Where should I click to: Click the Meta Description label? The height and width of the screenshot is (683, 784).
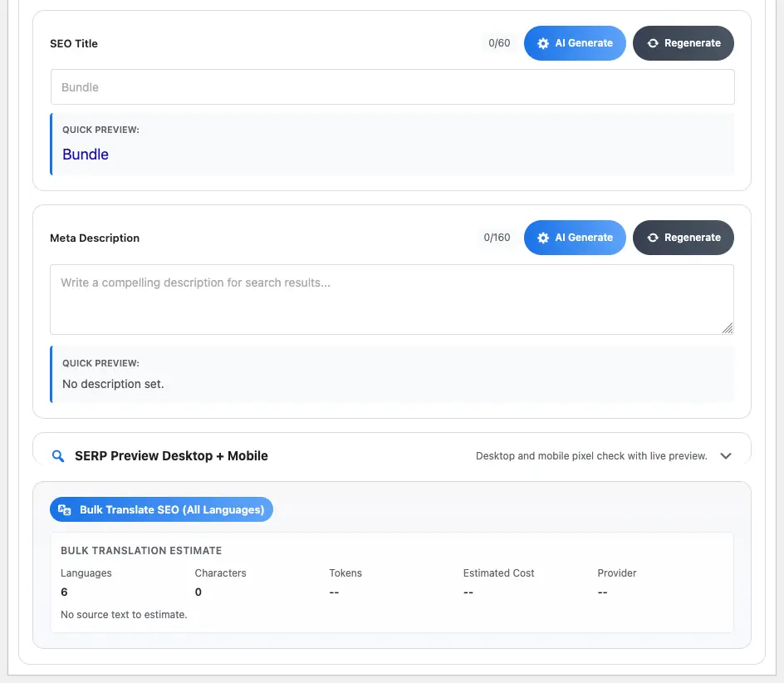click(95, 238)
